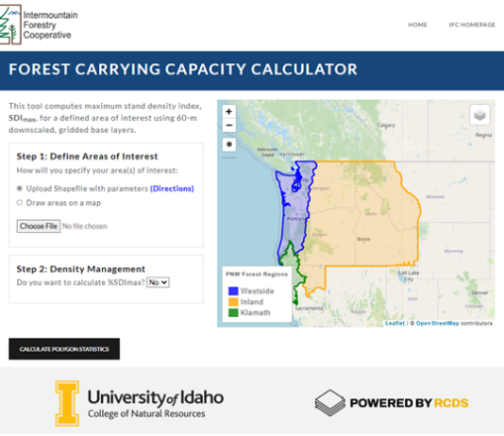
Task: Click the Leaflet attribution link
Action: click(395, 323)
